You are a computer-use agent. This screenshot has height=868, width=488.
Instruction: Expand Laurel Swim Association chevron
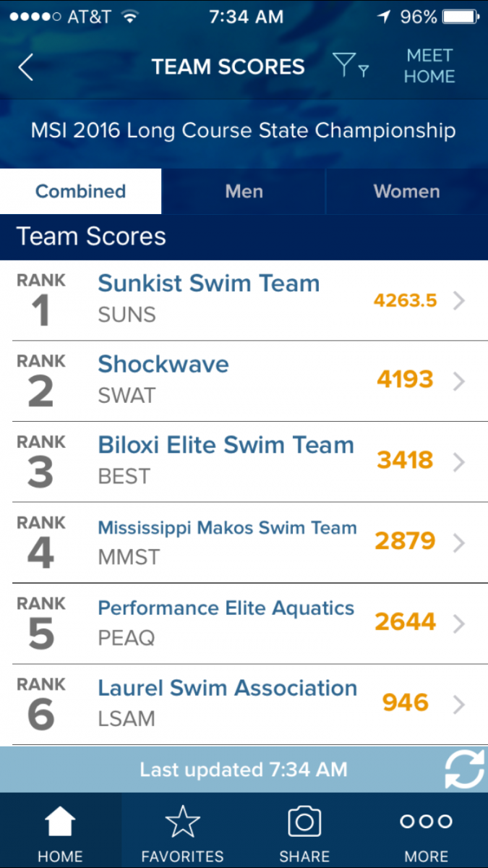point(458,703)
